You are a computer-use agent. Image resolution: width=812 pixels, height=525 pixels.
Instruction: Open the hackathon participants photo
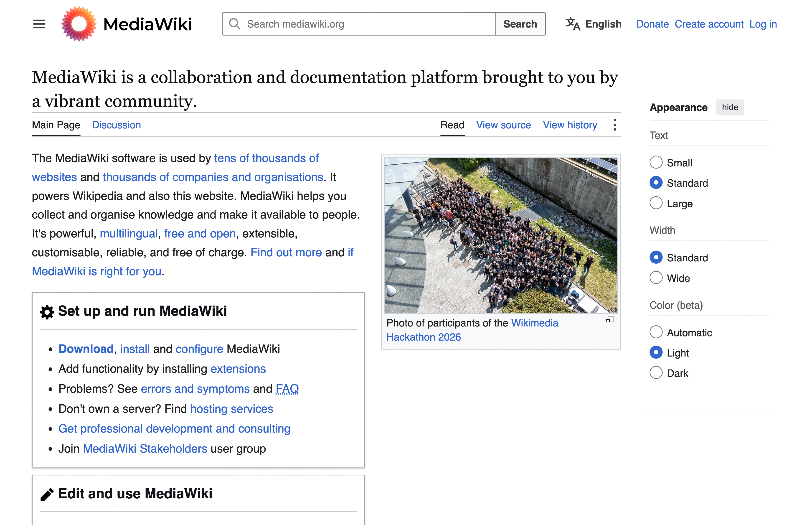pyautogui.click(x=500, y=235)
